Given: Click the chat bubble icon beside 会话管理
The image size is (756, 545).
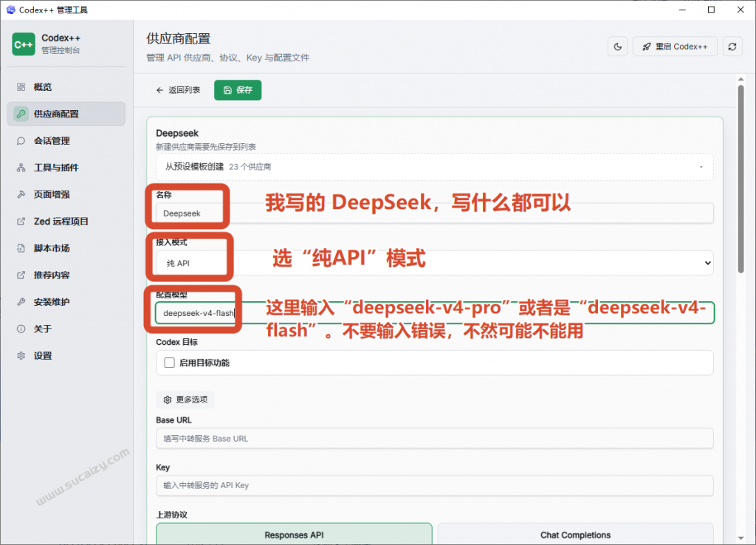Looking at the screenshot, I should 21,141.
